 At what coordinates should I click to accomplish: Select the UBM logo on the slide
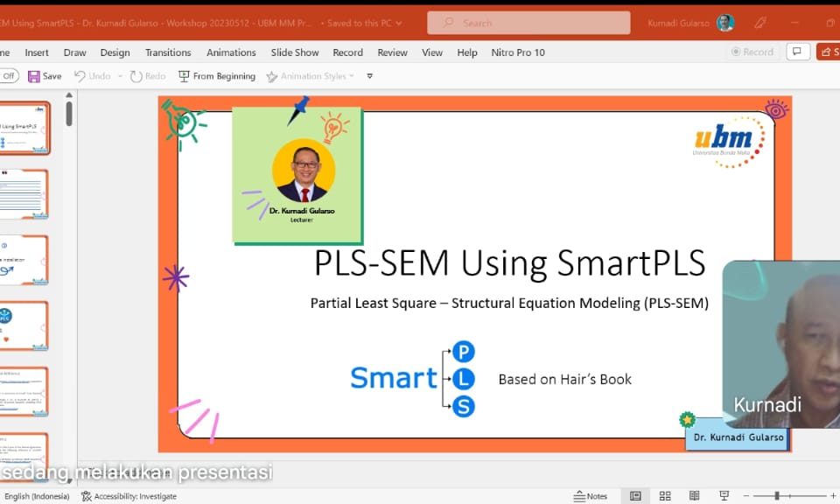729,142
